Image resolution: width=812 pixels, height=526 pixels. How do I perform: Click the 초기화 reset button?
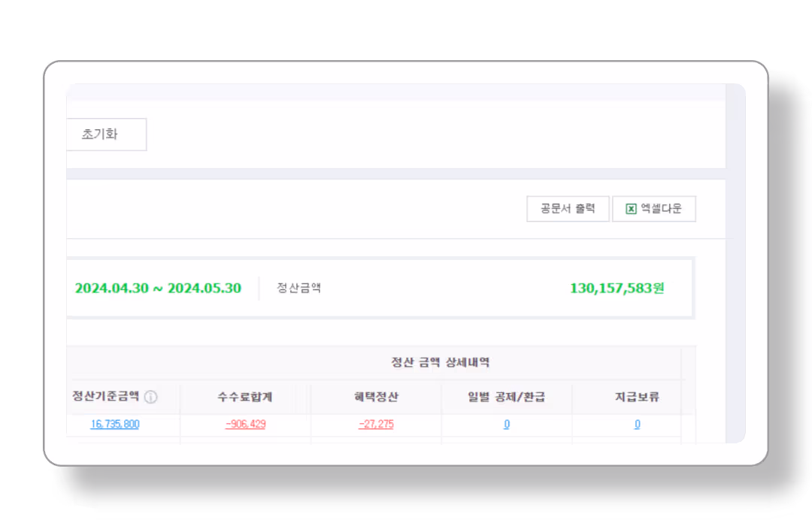tap(106, 134)
